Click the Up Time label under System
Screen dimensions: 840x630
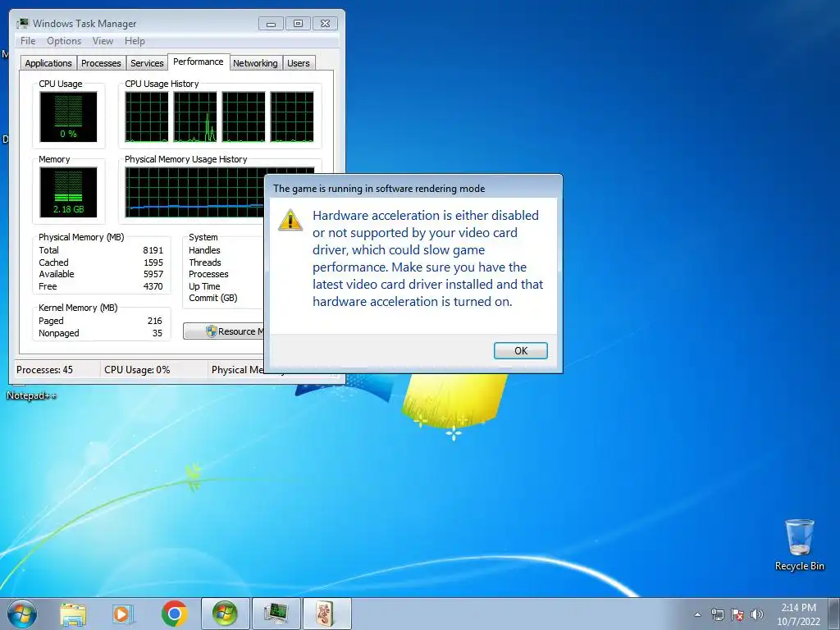tap(204, 286)
